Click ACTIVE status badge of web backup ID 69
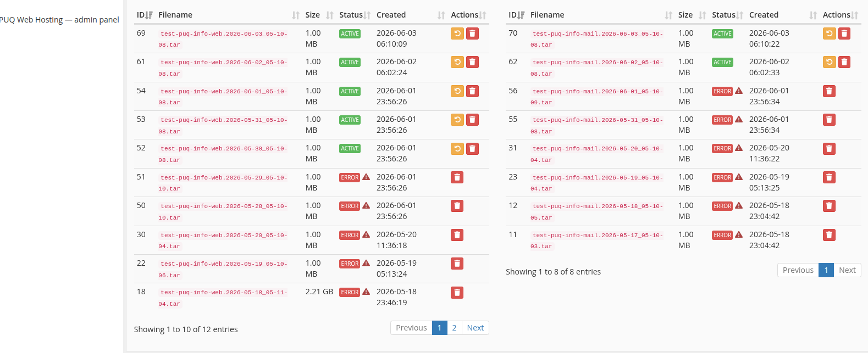The image size is (868, 353). (x=350, y=33)
